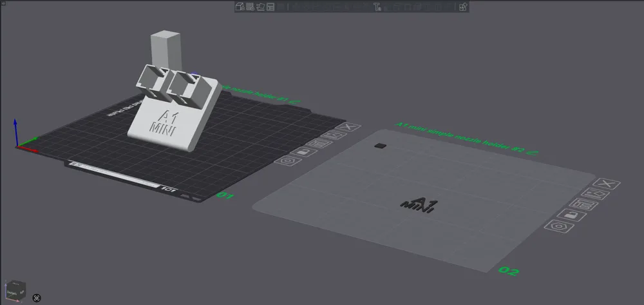Select the A1 MINI text object on plate 02
This screenshot has height=305, width=644.
click(419, 205)
